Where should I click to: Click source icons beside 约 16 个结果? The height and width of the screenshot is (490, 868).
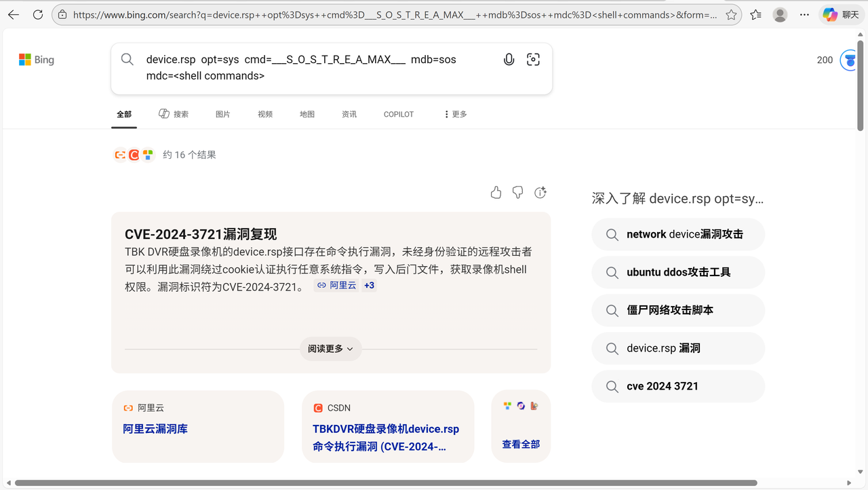(x=134, y=155)
